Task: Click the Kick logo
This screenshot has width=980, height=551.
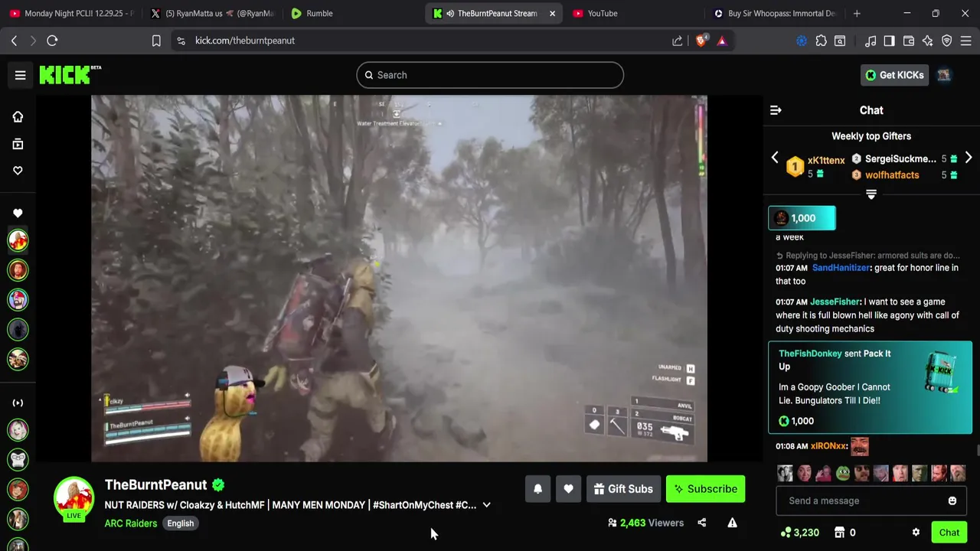Action: click(x=70, y=74)
